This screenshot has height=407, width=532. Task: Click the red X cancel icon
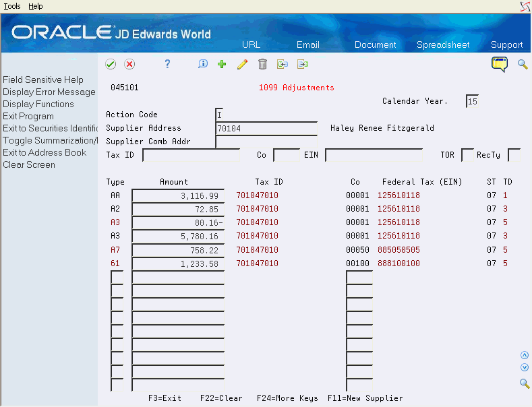pyautogui.click(x=129, y=64)
